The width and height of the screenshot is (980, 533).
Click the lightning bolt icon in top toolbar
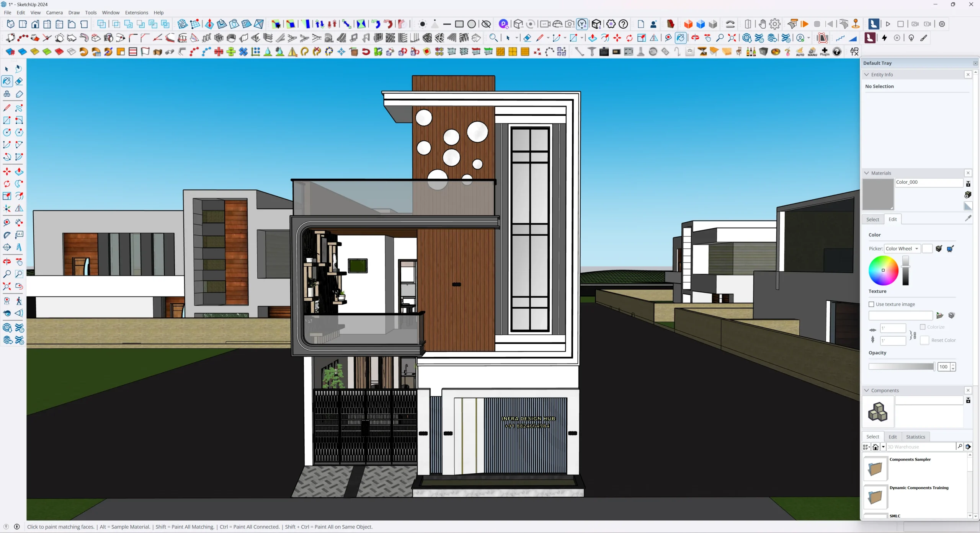click(x=884, y=38)
